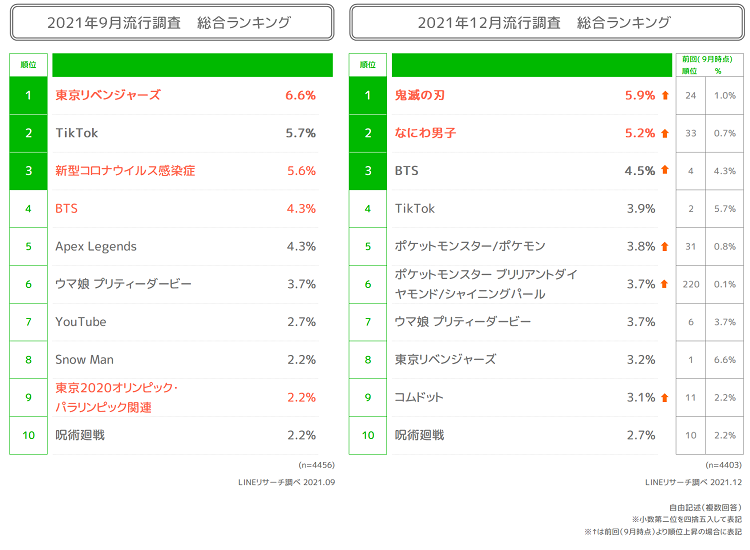Click the green rank 1 box in September table
Viewport: 750px width, 550px height.
[x=29, y=96]
